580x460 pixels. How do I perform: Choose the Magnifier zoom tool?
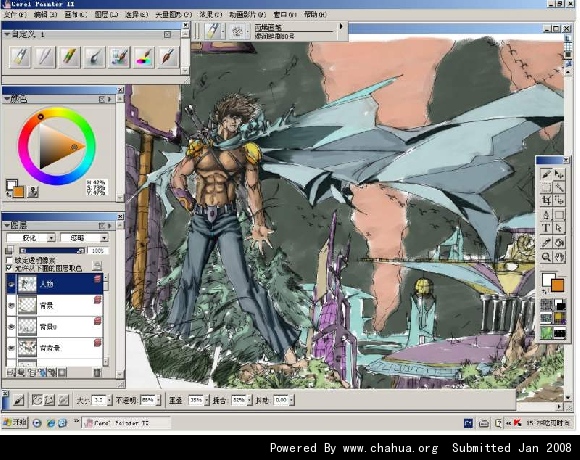(546, 257)
